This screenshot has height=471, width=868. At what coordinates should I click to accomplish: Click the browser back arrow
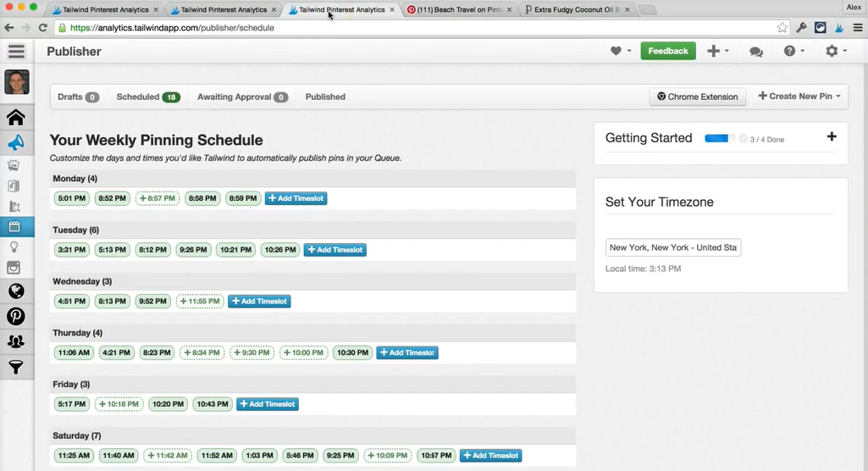point(8,28)
